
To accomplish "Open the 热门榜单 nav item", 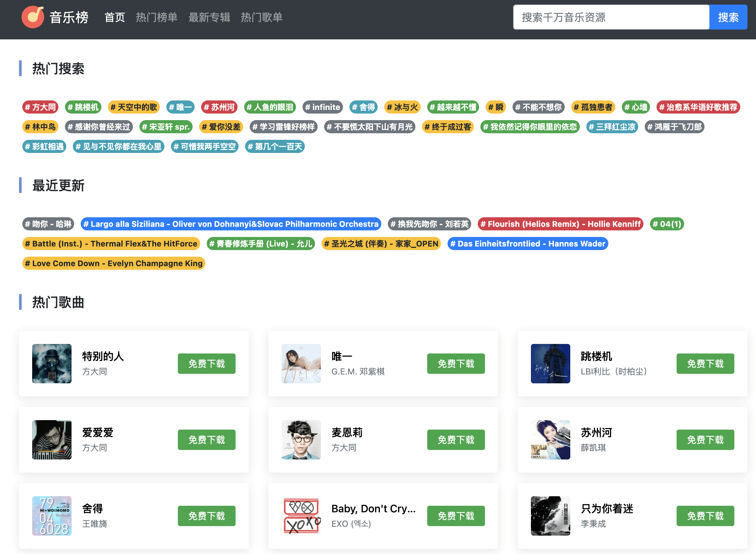I will click(x=157, y=17).
